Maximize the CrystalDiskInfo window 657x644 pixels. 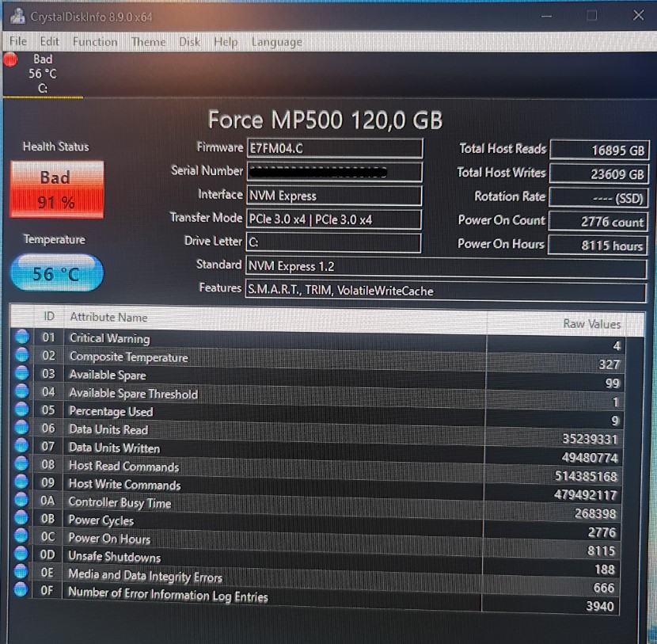pos(591,16)
